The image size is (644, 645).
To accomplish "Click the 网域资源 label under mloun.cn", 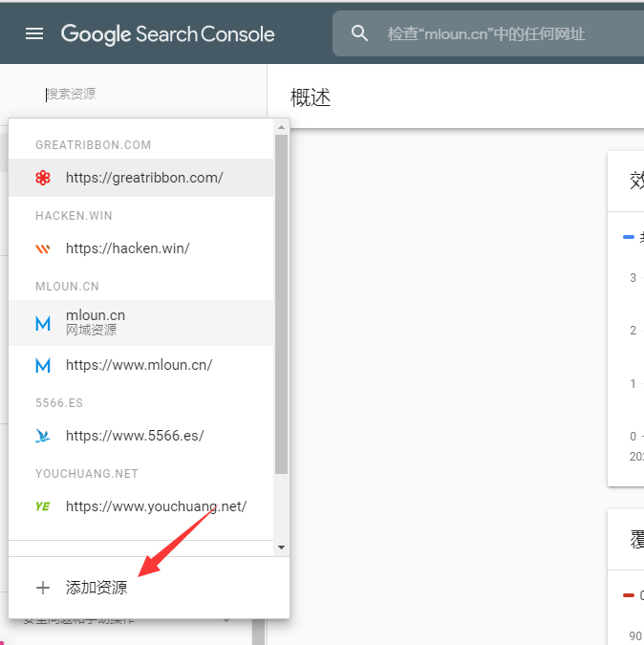I will (92, 330).
